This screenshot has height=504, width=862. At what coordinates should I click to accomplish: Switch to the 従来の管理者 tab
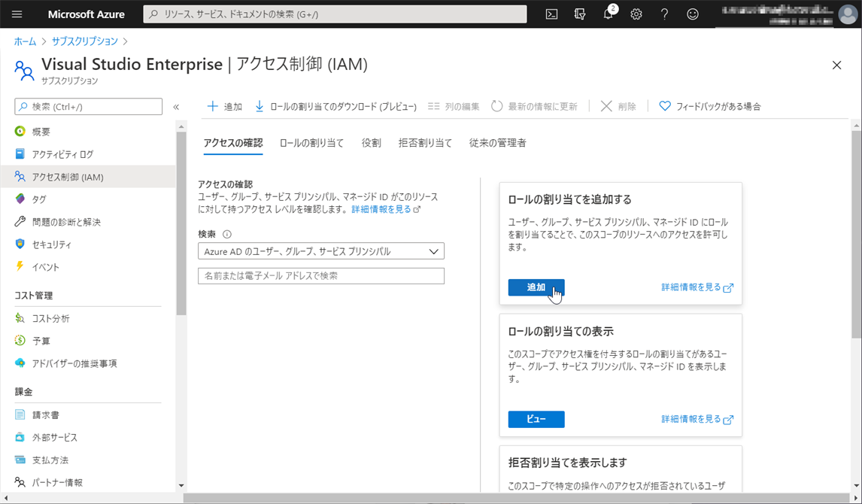497,143
